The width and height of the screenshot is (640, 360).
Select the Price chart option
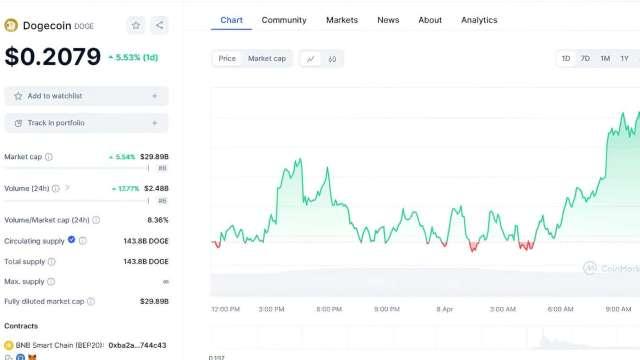(227, 58)
